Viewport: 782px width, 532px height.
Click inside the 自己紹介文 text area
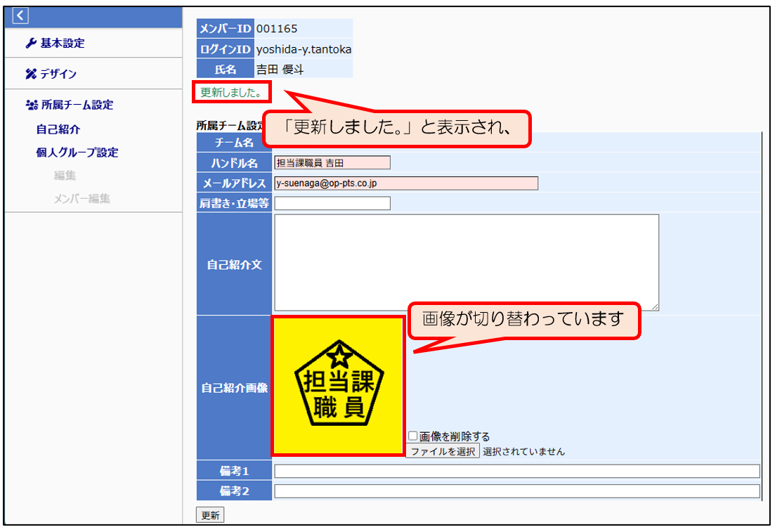[466, 262]
